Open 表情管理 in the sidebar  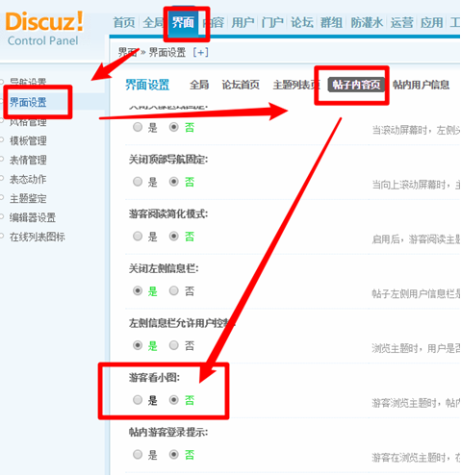pyautogui.click(x=28, y=160)
